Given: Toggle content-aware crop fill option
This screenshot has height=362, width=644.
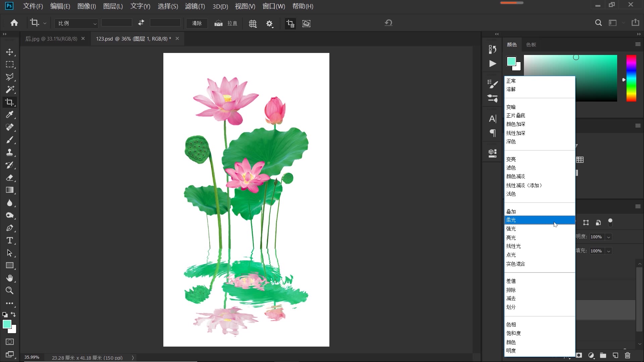Looking at the screenshot, I should [x=306, y=23].
